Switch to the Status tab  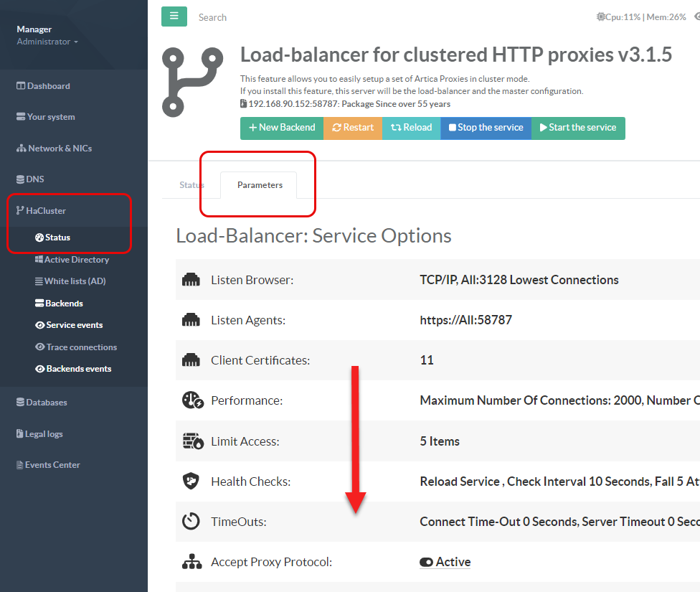point(191,185)
